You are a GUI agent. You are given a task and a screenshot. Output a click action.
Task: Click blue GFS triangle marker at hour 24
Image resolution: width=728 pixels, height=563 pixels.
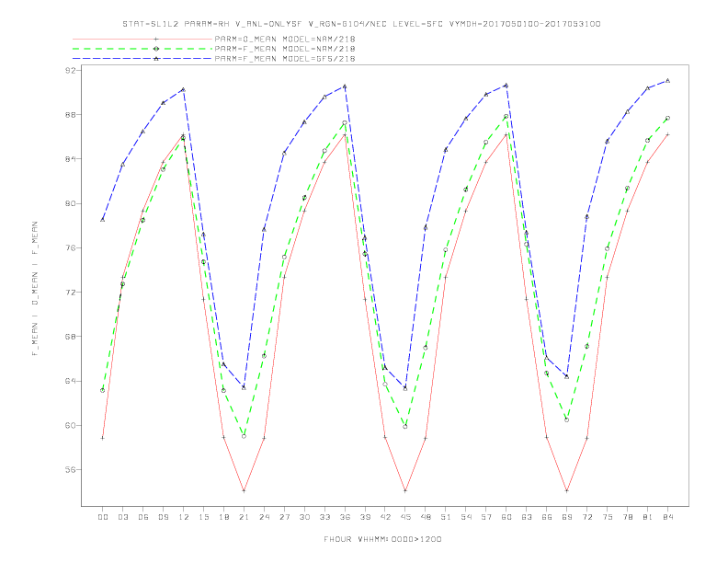click(264, 229)
